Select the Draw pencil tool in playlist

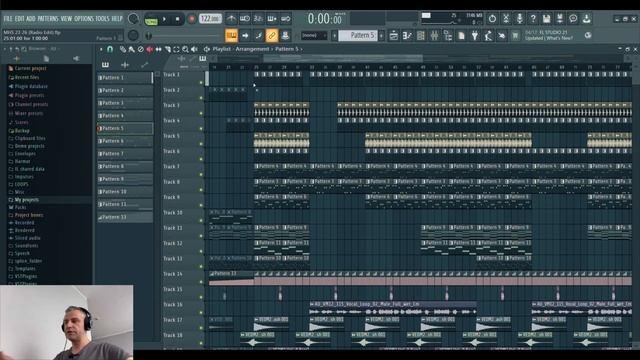pos(122,49)
